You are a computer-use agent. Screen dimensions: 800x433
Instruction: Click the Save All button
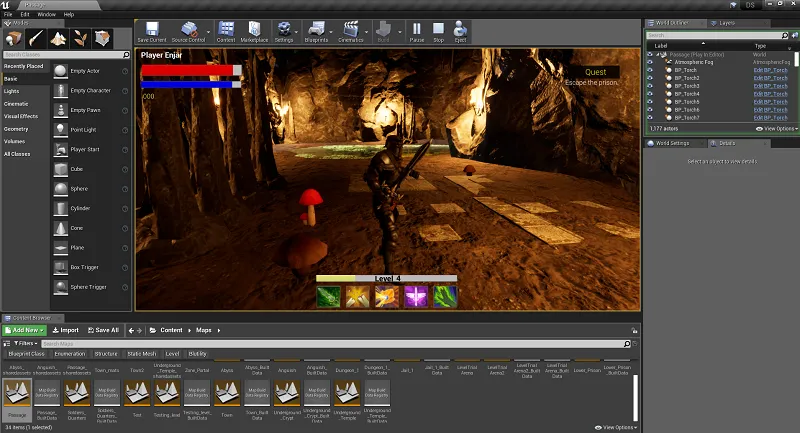(104, 330)
